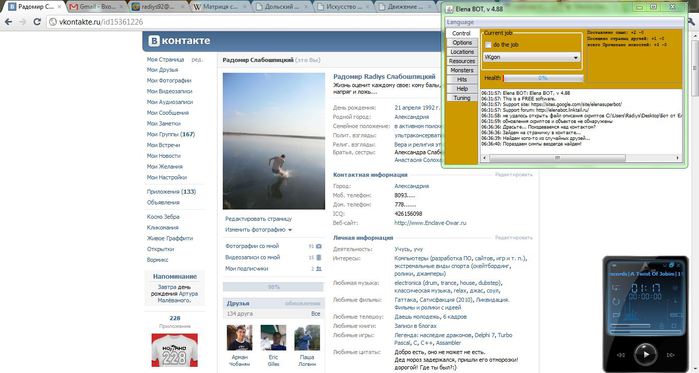
Task: Go to previous track in the music player
Action: coord(620,355)
